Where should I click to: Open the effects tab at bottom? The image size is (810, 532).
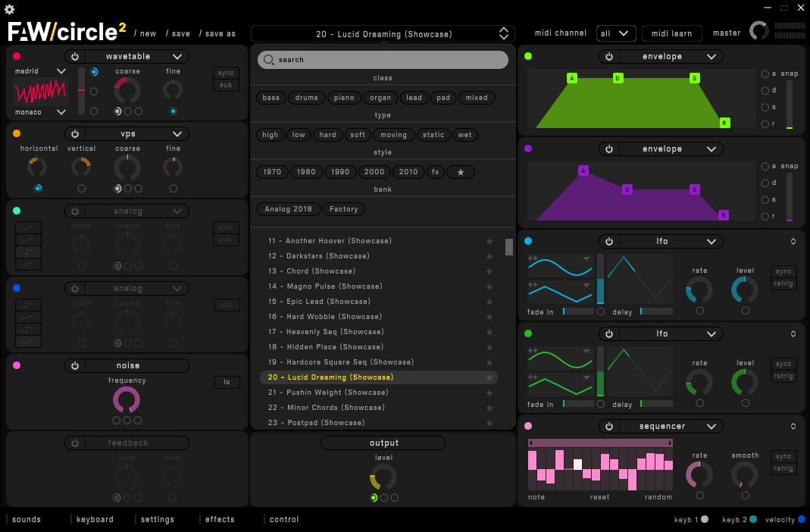tap(220, 520)
